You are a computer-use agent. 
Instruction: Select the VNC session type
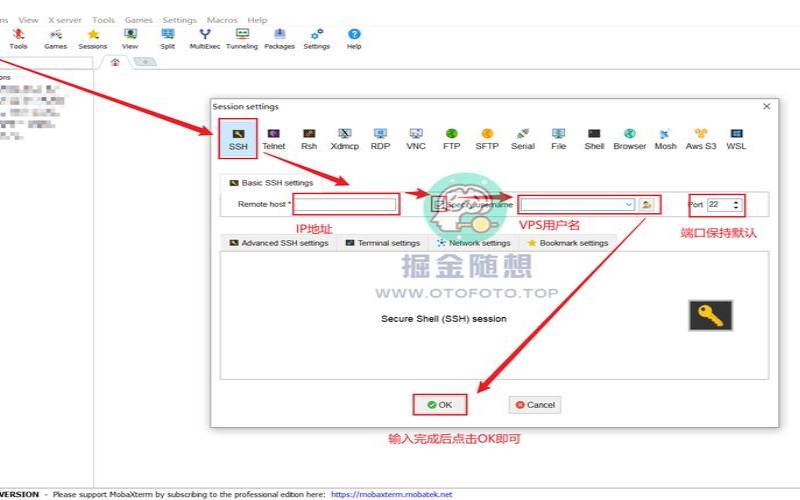click(416, 139)
